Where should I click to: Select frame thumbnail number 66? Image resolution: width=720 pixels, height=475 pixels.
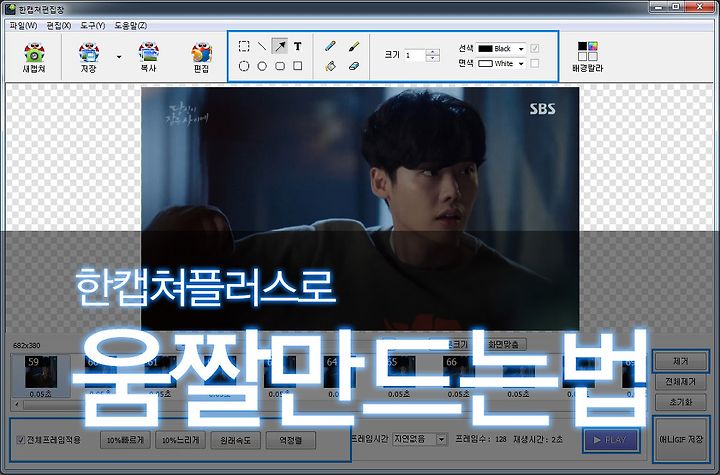[458, 376]
